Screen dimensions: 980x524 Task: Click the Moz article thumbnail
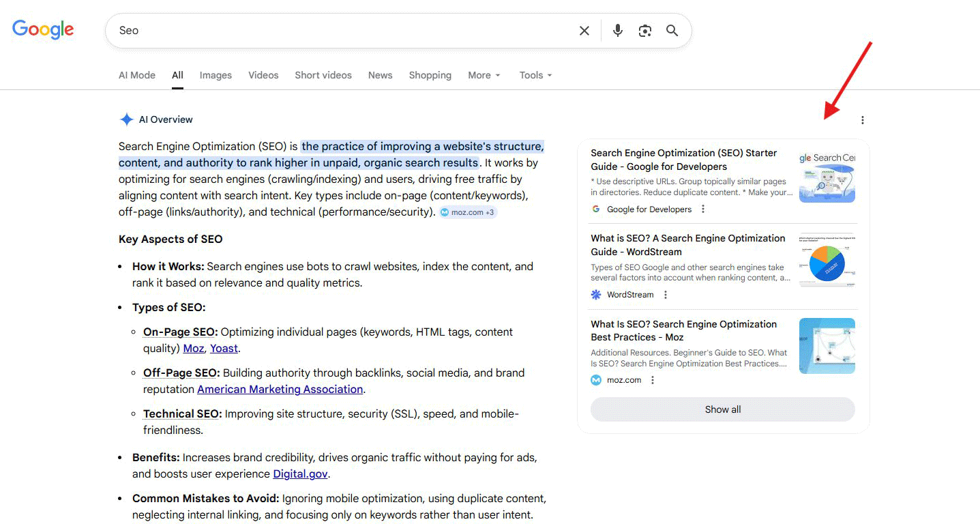click(827, 346)
